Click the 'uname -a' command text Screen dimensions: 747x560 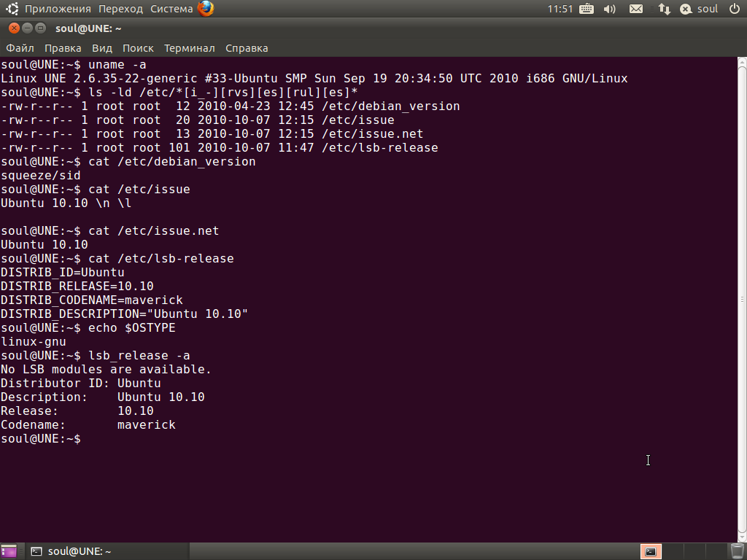coord(117,65)
